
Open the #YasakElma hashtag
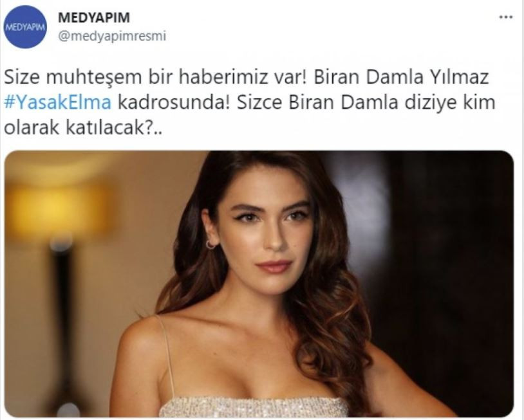coord(57,102)
